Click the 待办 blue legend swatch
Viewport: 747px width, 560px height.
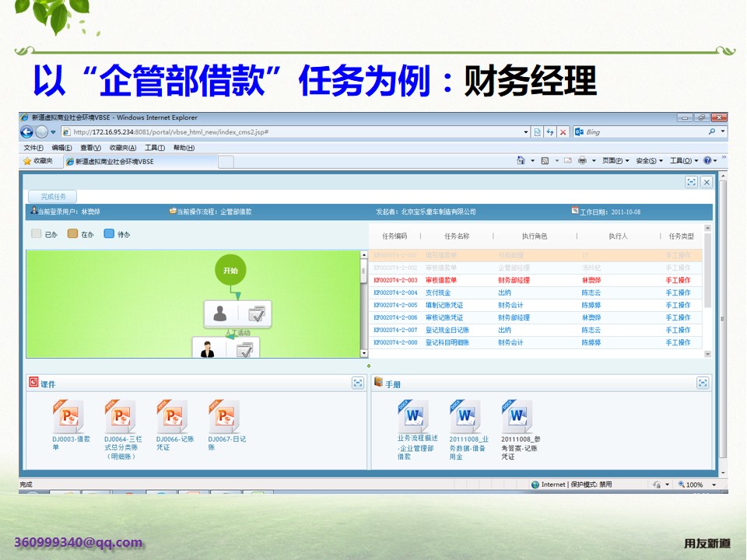point(109,233)
